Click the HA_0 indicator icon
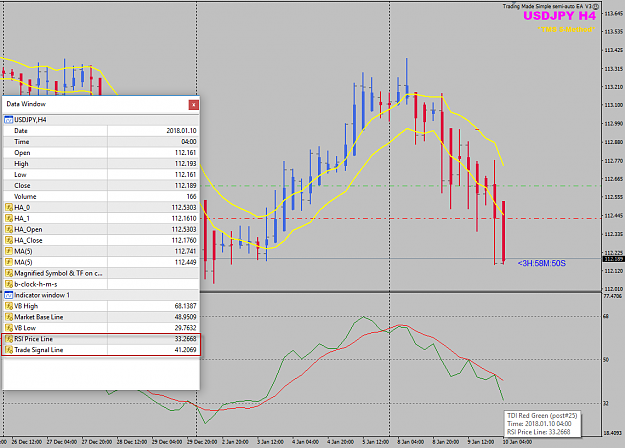The width and height of the screenshot is (625, 448). 9,207
